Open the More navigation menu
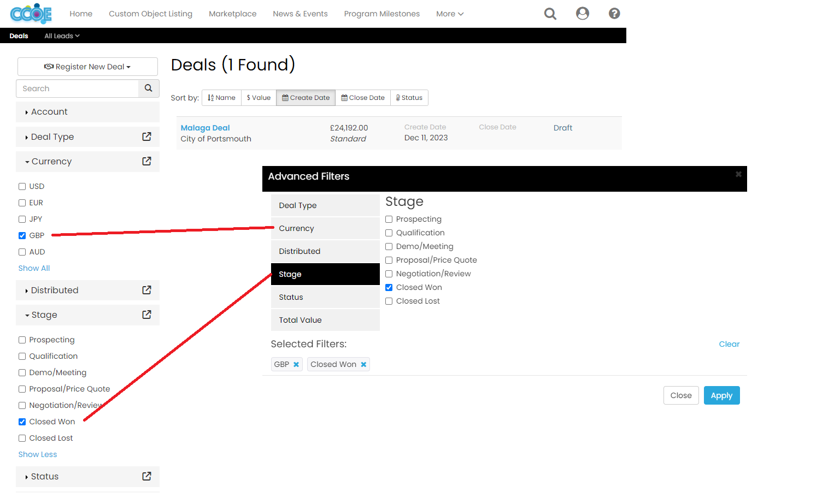This screenshot has width=834, height=504. pos(450,14)
